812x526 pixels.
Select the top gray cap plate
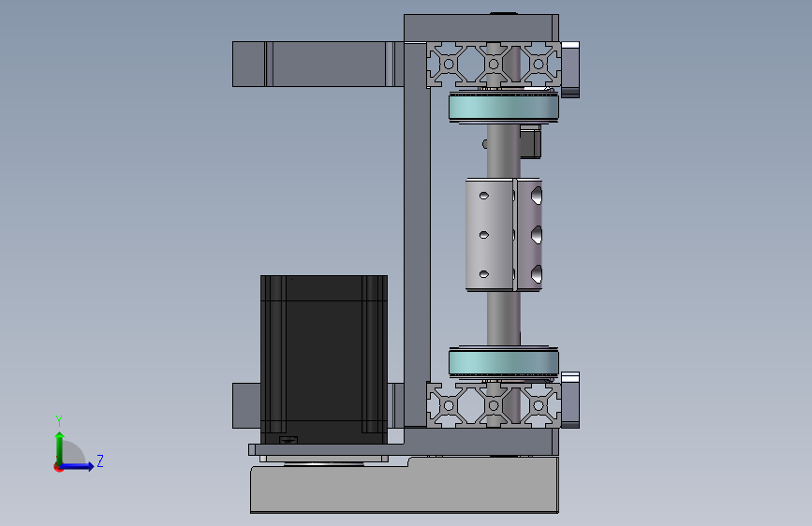coord(481,28)
